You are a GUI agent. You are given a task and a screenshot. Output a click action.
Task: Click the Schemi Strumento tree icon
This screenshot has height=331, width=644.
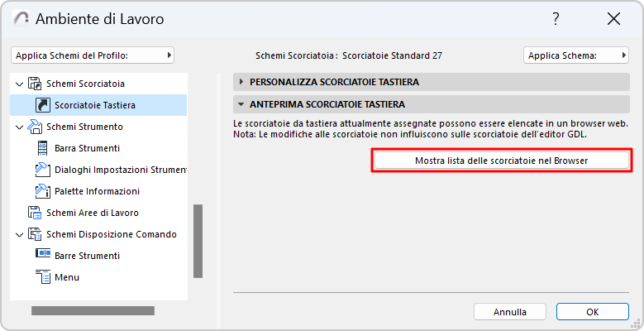tap(35, 127)
